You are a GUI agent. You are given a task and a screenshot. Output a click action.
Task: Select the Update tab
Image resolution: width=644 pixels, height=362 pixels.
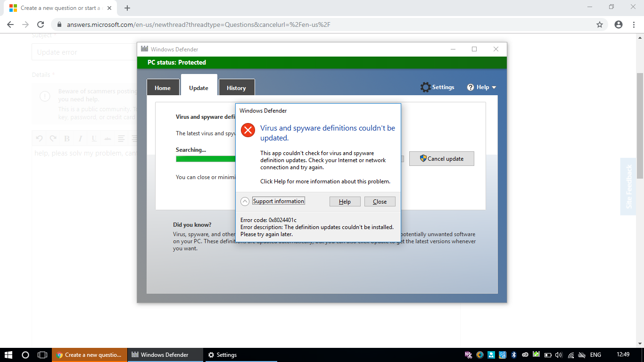tap(199, 85)
